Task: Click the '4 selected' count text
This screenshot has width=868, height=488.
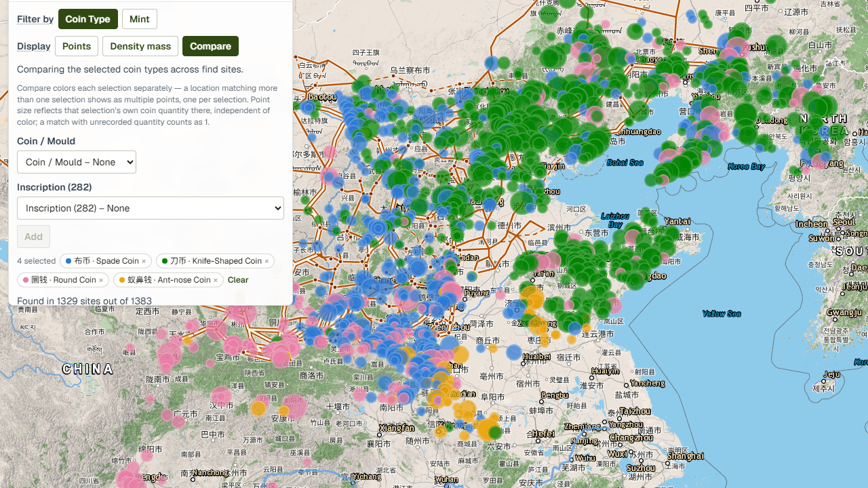Action: [x=37, y=261]
